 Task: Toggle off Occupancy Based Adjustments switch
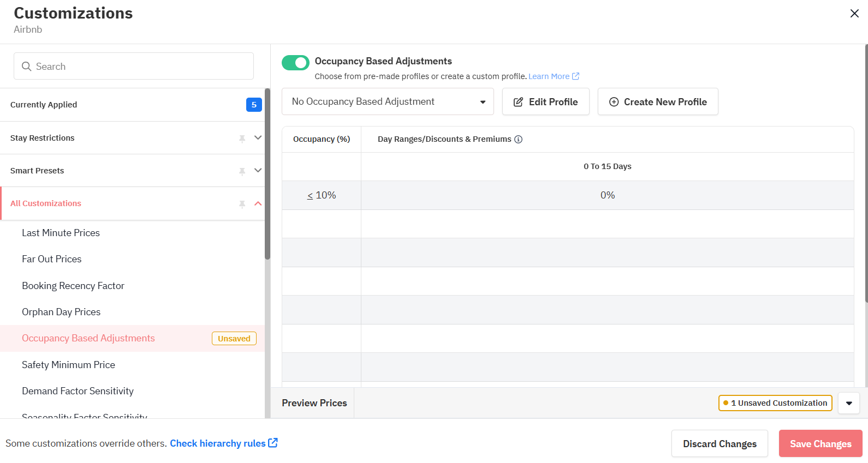[295, 63]
